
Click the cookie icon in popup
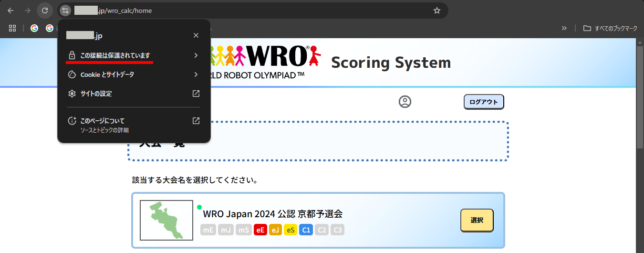click(x=72, y=74)
